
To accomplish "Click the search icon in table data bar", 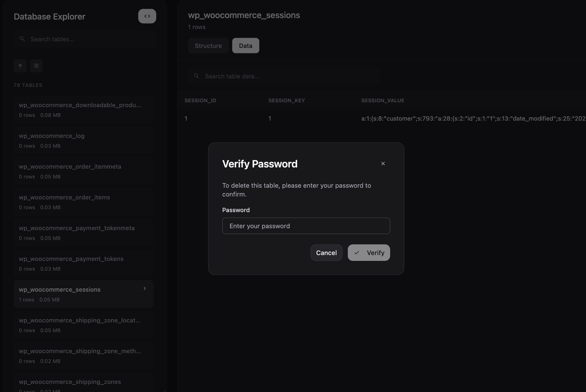I will [x=196, y=76].
